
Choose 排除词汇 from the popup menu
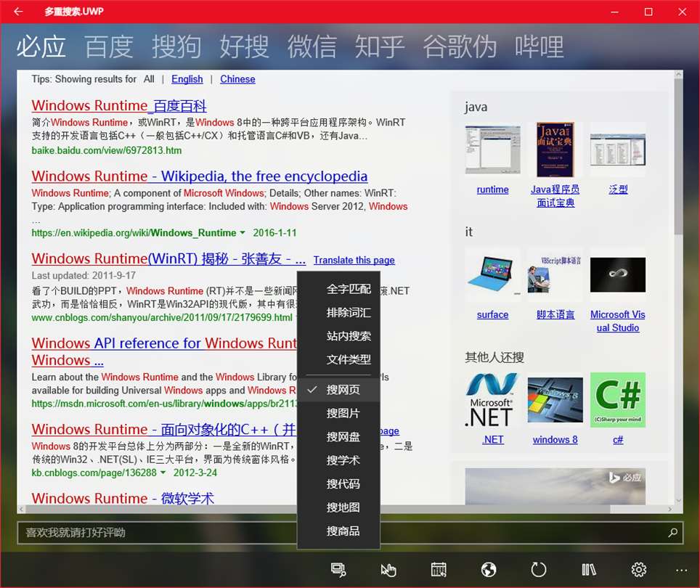click(338, 313)
